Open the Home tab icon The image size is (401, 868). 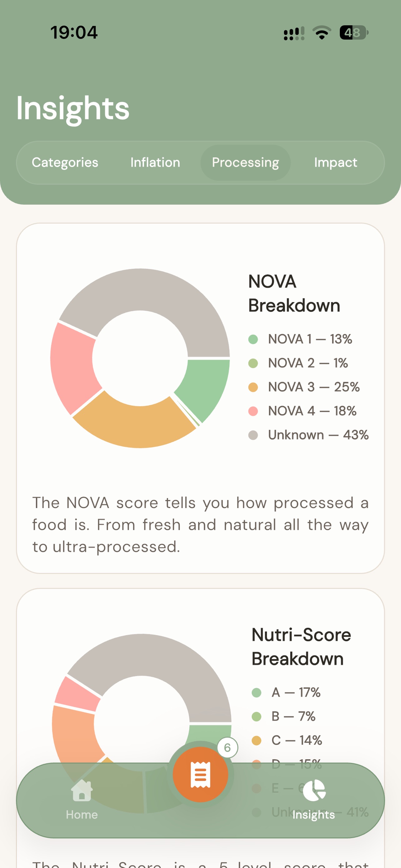point(82,790)
